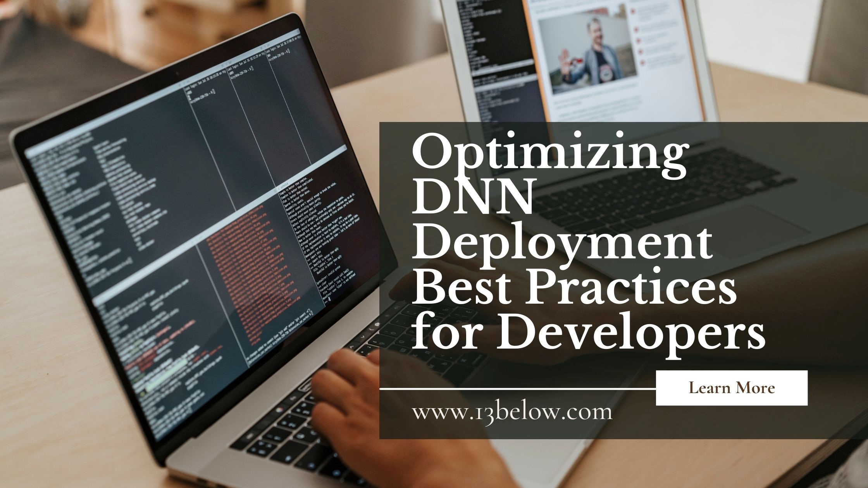The width and height of the screenshot is (868, 488).
Task: Click the white horizontal line left of Learn More
Action: 517,388
